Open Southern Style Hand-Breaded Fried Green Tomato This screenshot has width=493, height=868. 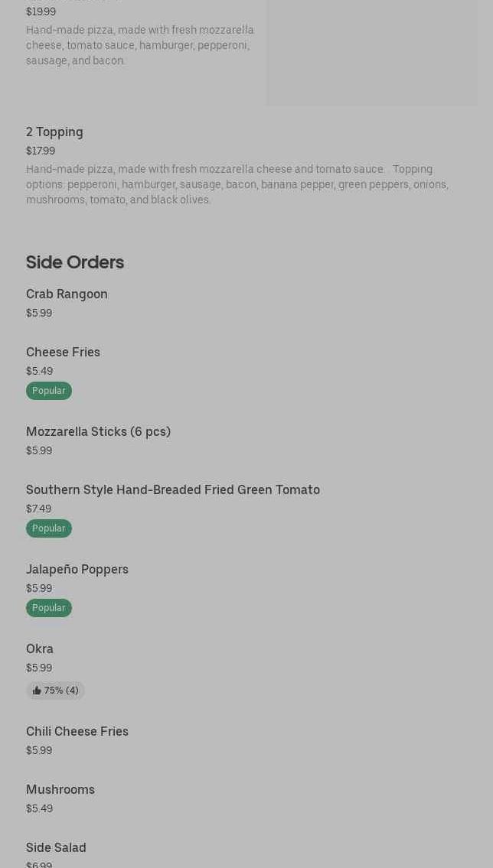[173, 490]
